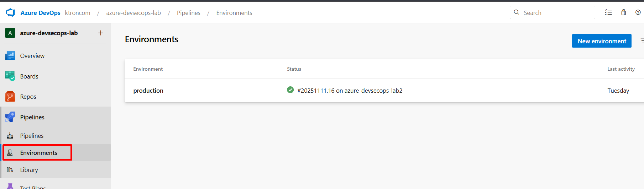Click the New environment button
This screenshot has width=644, height=189.
602,41
